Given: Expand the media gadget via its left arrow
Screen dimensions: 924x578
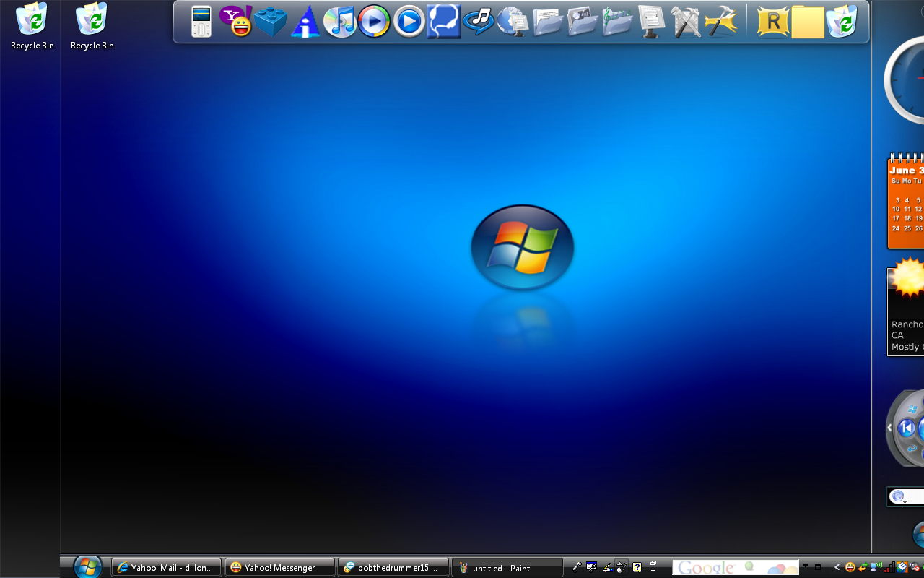Looking at the screenshot, I should [889, 428].
